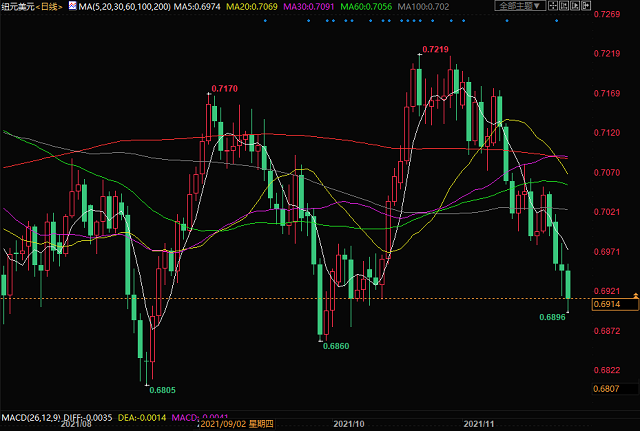Image resolution: width=640 pixels, height=431 pixels.
Task: Click the 0.7219 high price marker
Action: [x=434, y=49]
